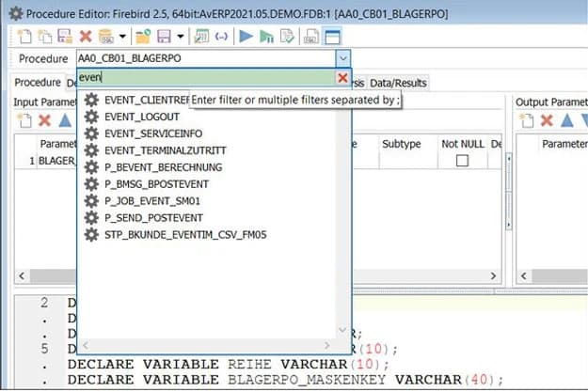The image size is (588, 392).
Task: Clear the filter with the red X
Action: coord(342,78)
